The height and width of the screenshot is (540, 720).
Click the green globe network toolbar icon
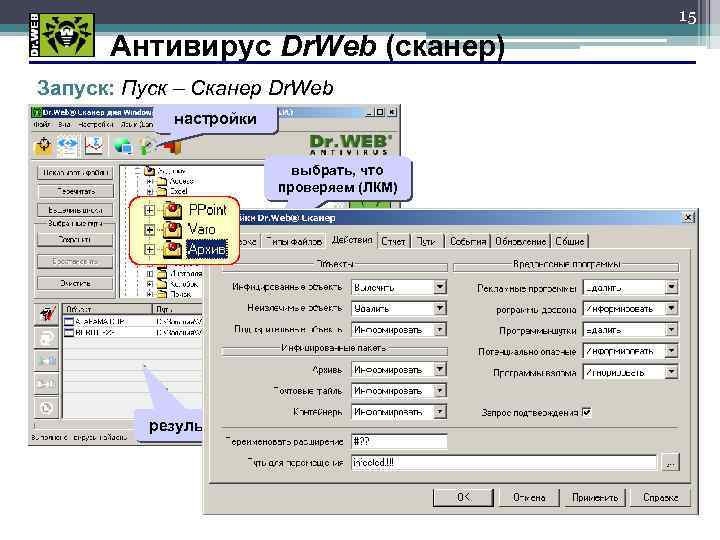[123, 146]
